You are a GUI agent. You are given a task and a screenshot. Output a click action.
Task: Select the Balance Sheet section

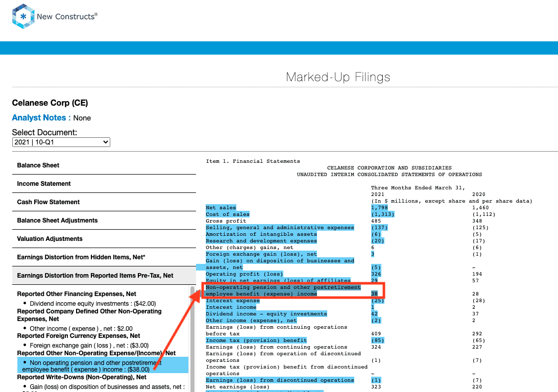tap(104, 165)
